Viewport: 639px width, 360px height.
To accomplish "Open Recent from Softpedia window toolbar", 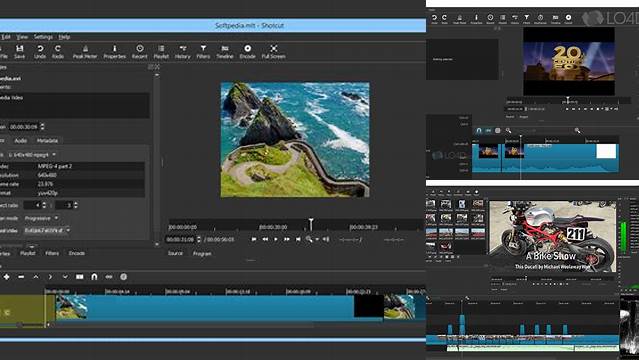I will 139,52.
